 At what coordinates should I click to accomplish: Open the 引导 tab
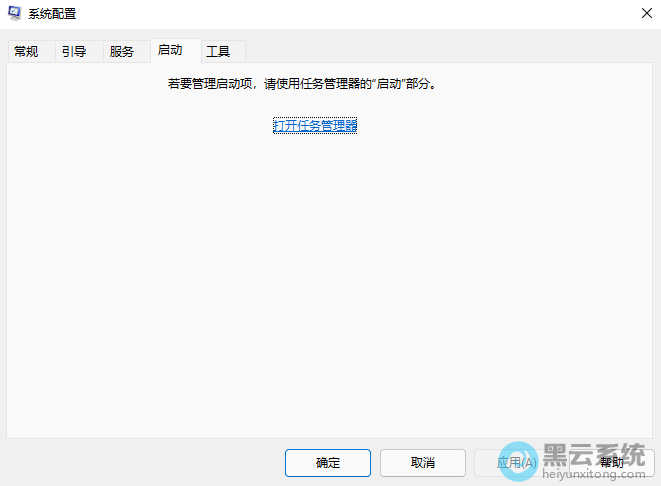click(73, 52)
